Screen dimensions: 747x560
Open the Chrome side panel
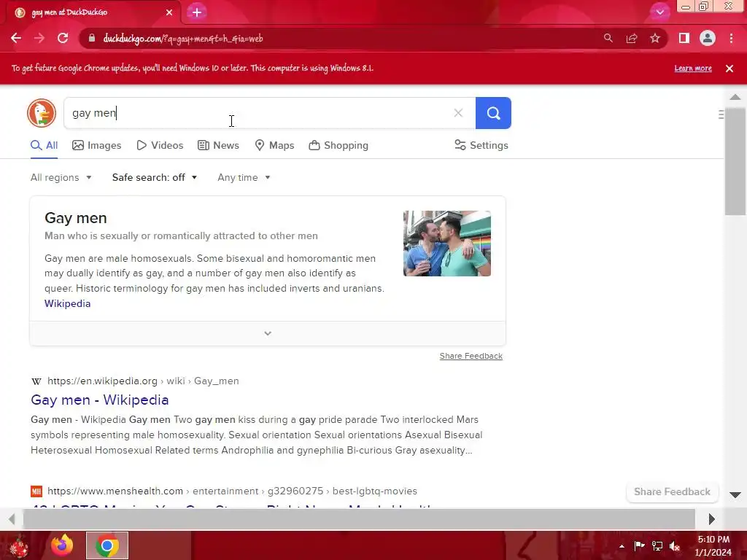tap(684, 38)
